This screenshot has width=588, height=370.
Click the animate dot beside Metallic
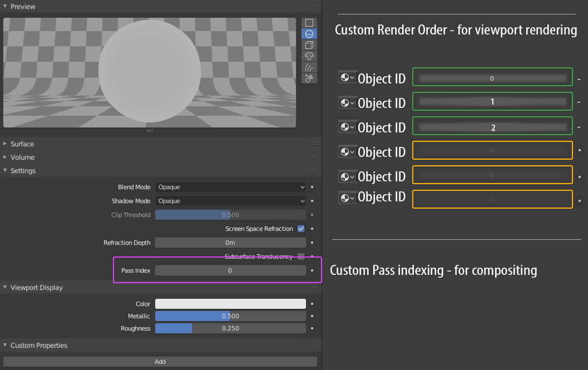312,316
